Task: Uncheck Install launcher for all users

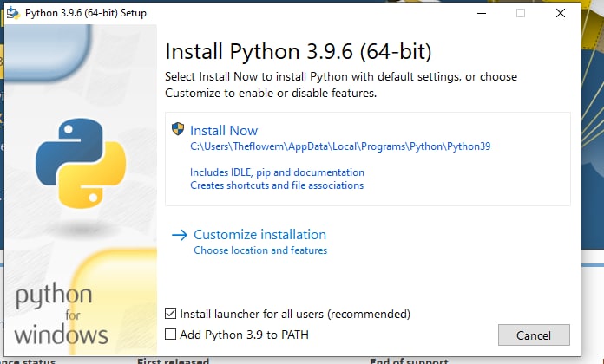Action: (x=170, y=314)
